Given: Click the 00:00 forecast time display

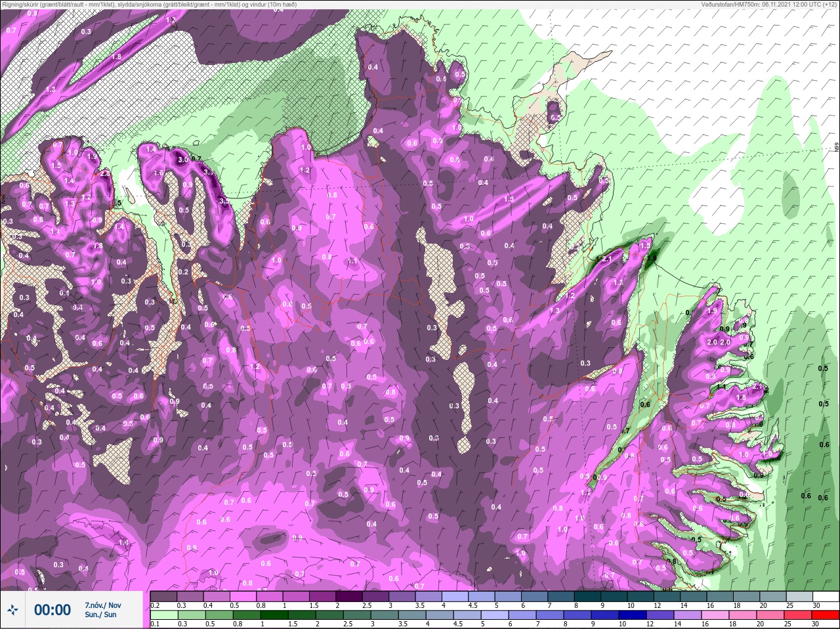Looking at the screenshot, I should point(52,610).
